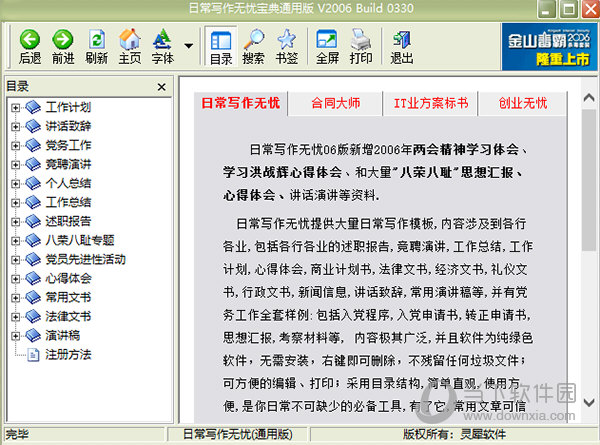Image resolution: width=600 pixels, height=445 pixels.
Task: Expand the 心得体会 tree node
Action: pos(15,279)
